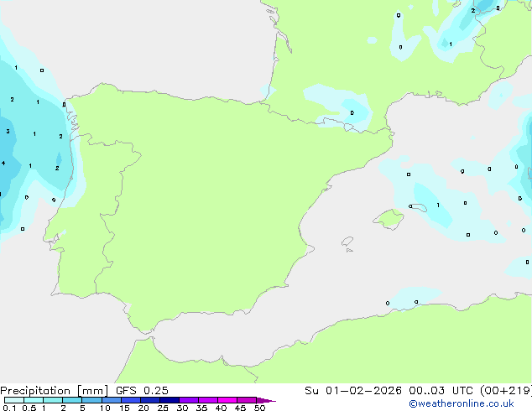Screen dimensions: 532x411
Task: Click the "00..03 UTC" time range text
Action: coord(441,391)
